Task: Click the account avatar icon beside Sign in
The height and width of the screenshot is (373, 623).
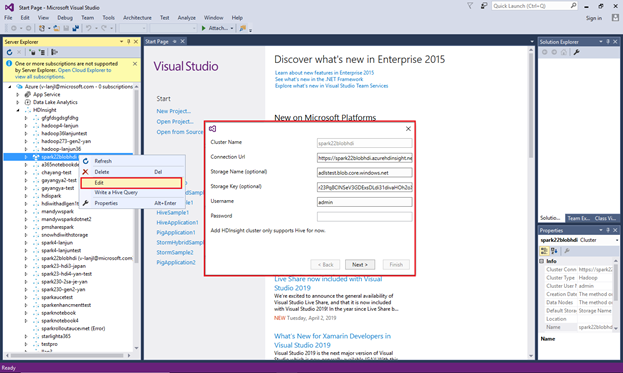Action: 615,18
